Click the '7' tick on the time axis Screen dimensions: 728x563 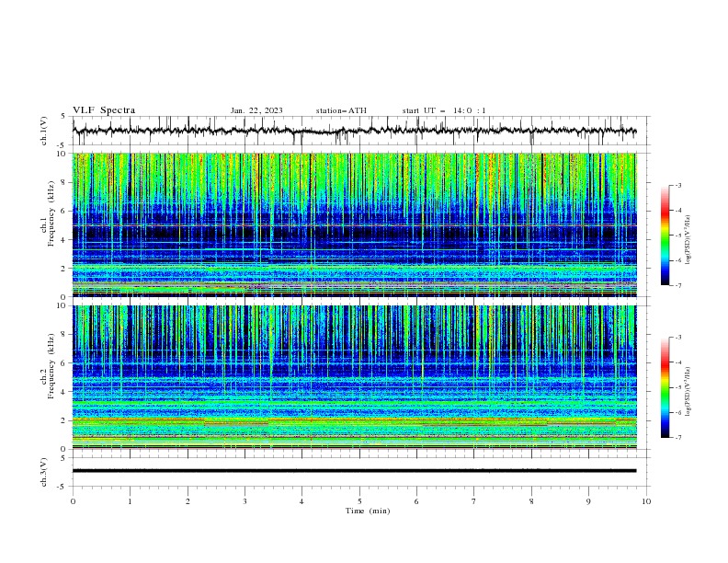pyautogui.click(x=474, y=501)
